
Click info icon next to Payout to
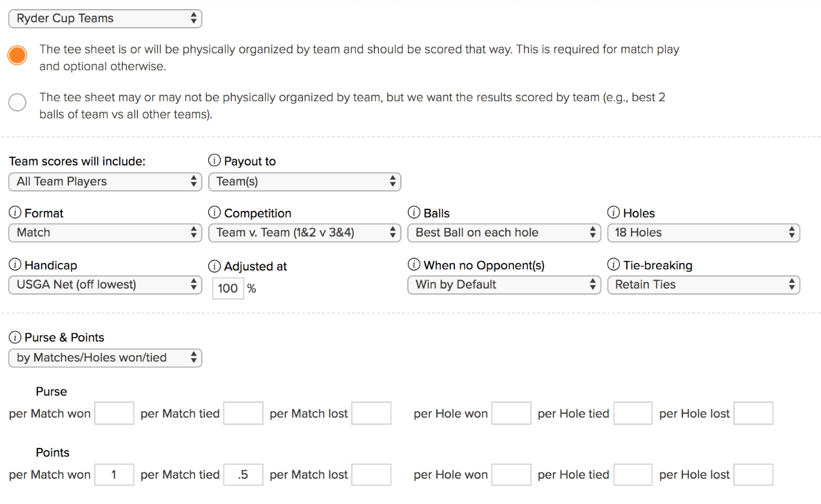pyautogui.click(x=214, y=161)
